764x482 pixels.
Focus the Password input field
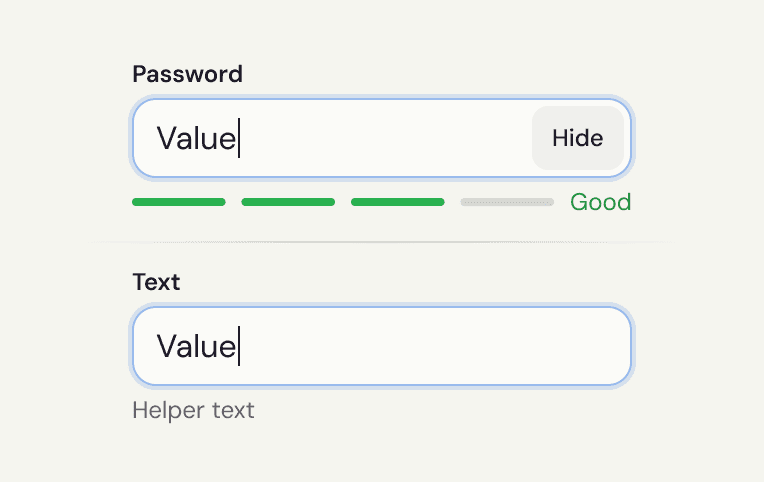pyautogui.click(x=382, y=138)
